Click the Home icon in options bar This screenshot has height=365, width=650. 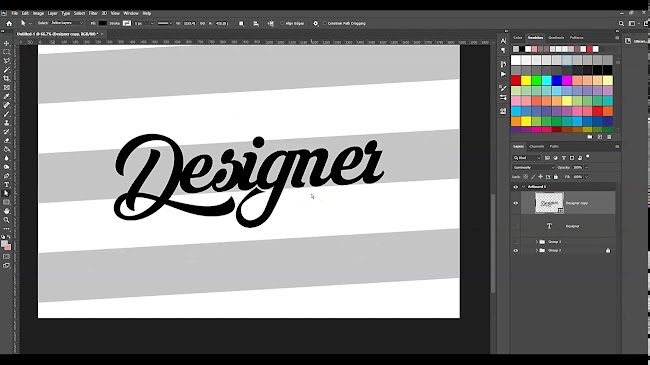9,24
